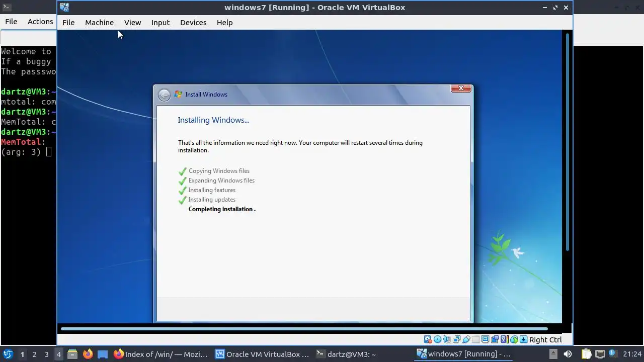Click the 'windows7 [Running]' taskbar entry
This screenshot has height=362, width=644.
click(x=464, y=354)
